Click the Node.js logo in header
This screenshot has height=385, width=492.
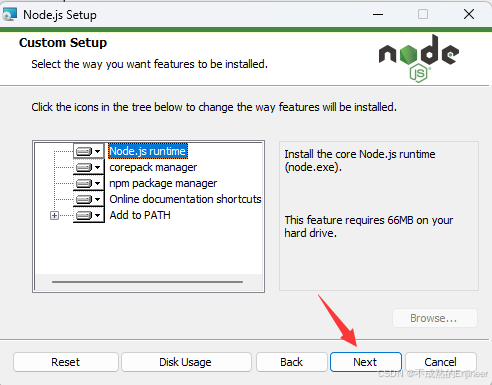pos(419,58)
